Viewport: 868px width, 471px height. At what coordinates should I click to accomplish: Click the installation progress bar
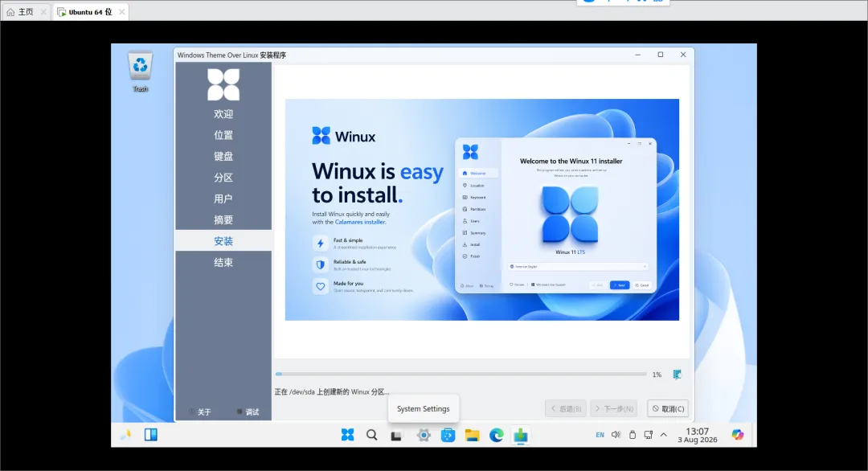[461, 374]
